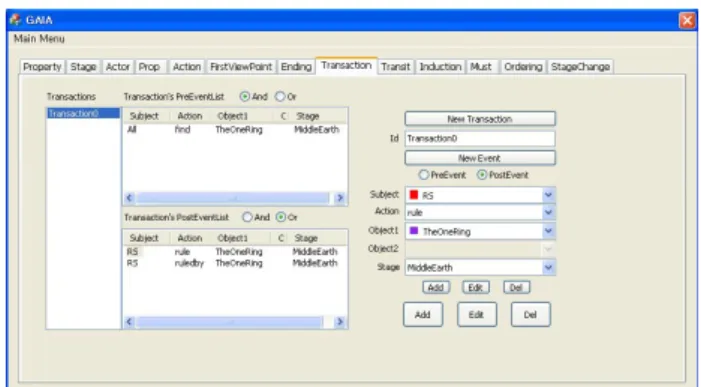Click PostEventList scrollbar left arrow

point(130,321)
